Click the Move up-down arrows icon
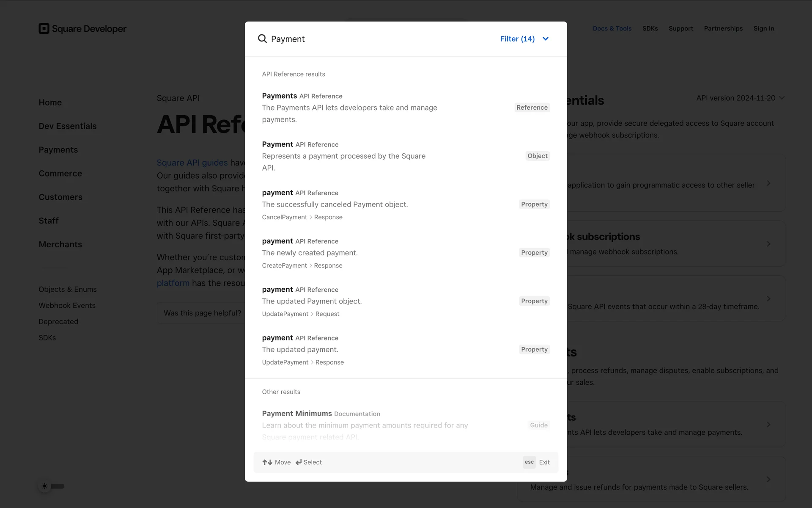The image size is (812, 508). pyautogui.click(x=267, y=462)
